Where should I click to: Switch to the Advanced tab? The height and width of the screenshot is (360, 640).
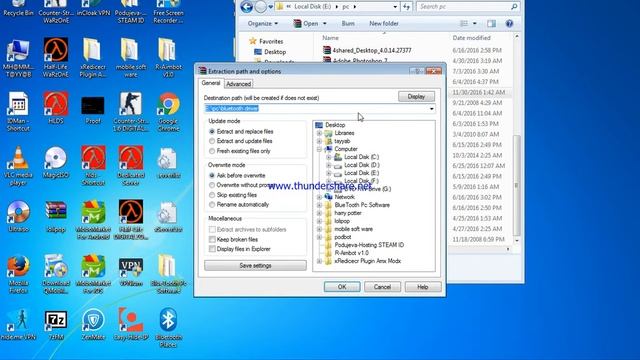click(238, 84)
